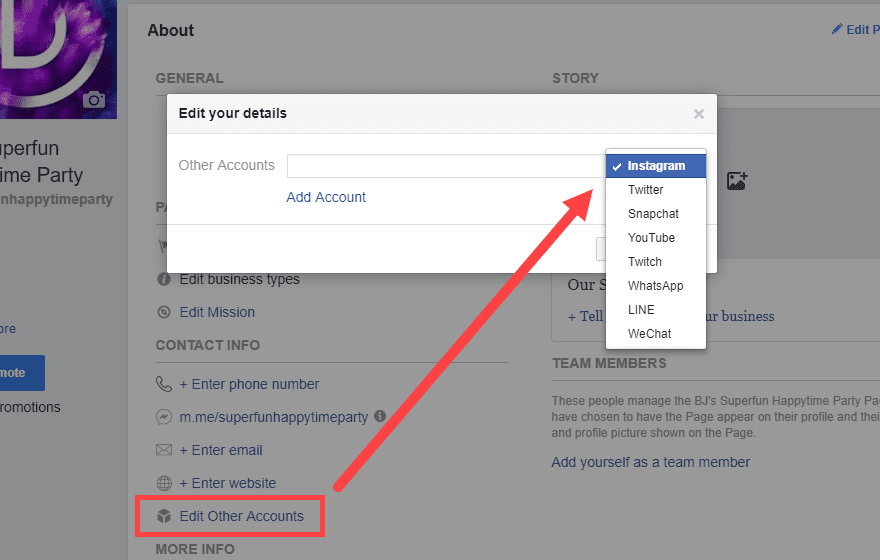Click the Other Accounts text field
This screenshot has width=880, height=560.
pos(446,166)
